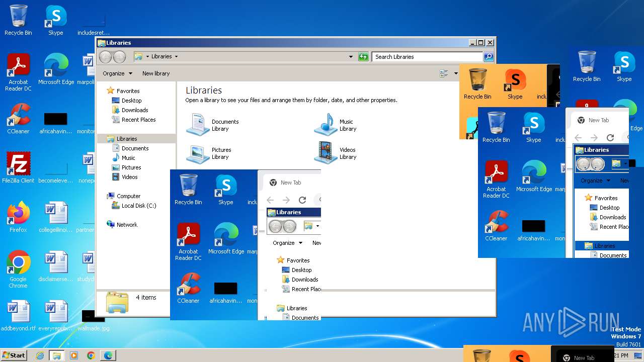The width and height of the screenshot is (644, 362).
Task: Click the search magnifier icon
Action: click(x=489, y=57)
